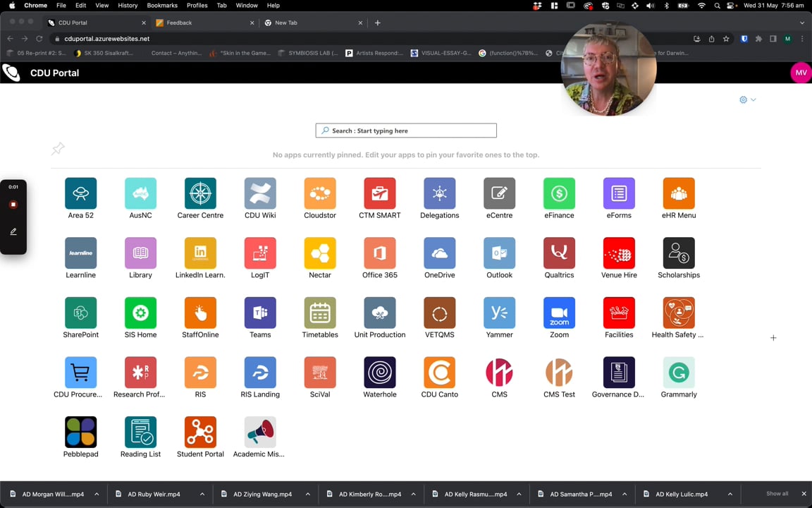Expand the settings gear dropdown
This screenshot has width=812, height=508.
747,99
